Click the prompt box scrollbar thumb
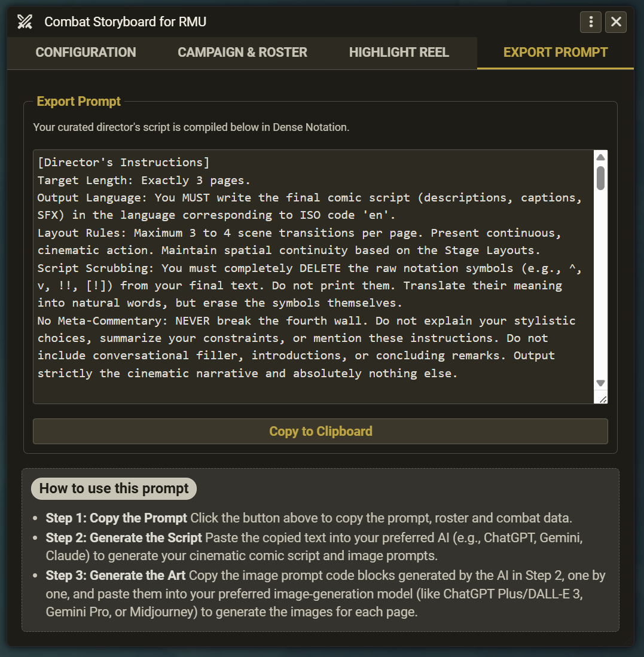The width and height of the screenshot is (644, 657). pos(600,178)
